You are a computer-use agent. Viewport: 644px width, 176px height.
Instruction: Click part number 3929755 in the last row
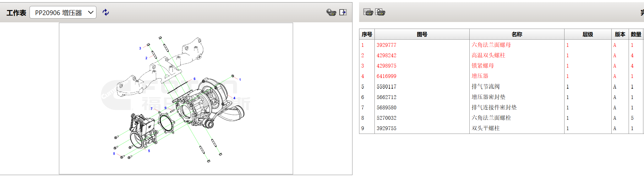point(386,128)
